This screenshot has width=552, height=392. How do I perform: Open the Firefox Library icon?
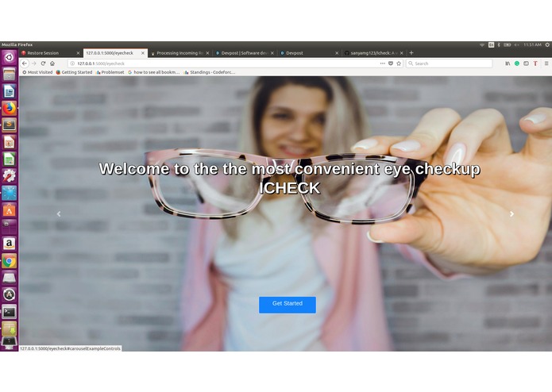click(x=508, y=63)
